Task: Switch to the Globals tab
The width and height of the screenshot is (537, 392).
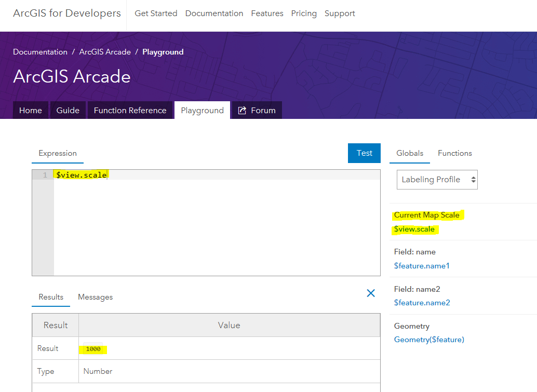Action: coord(410,153)
